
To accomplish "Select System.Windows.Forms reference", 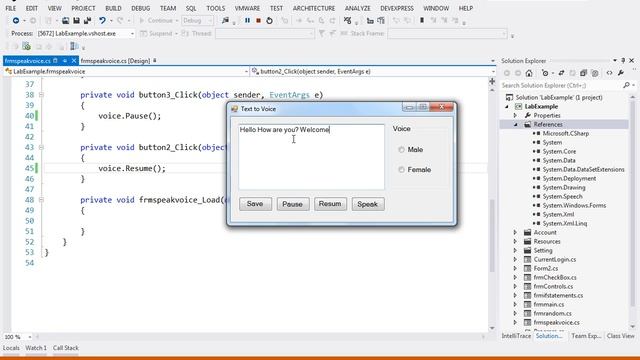I will [x=574, y=205].
